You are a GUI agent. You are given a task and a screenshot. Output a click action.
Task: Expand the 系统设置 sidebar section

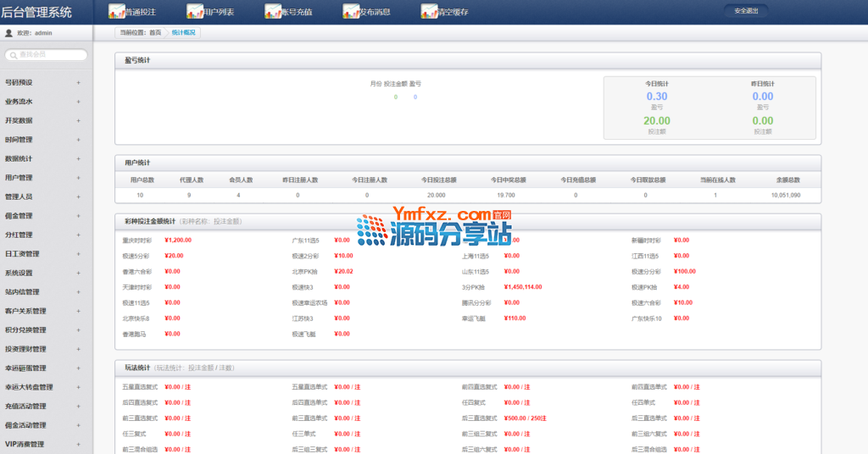click(78, 274)
